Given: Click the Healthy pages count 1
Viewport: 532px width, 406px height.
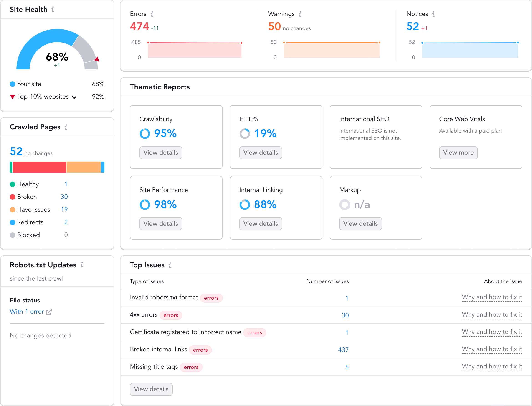Looking at the screenshot, I should click(66, 184).
